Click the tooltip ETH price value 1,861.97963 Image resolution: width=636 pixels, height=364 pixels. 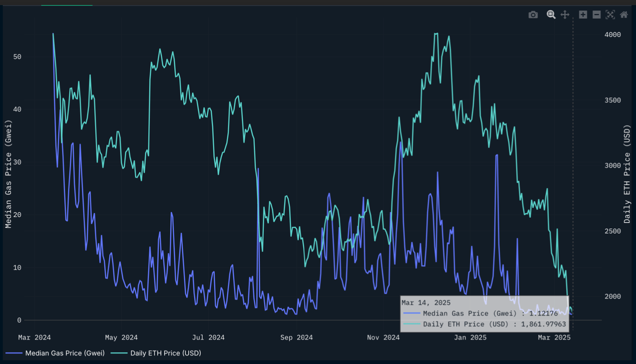coord(543,324)
